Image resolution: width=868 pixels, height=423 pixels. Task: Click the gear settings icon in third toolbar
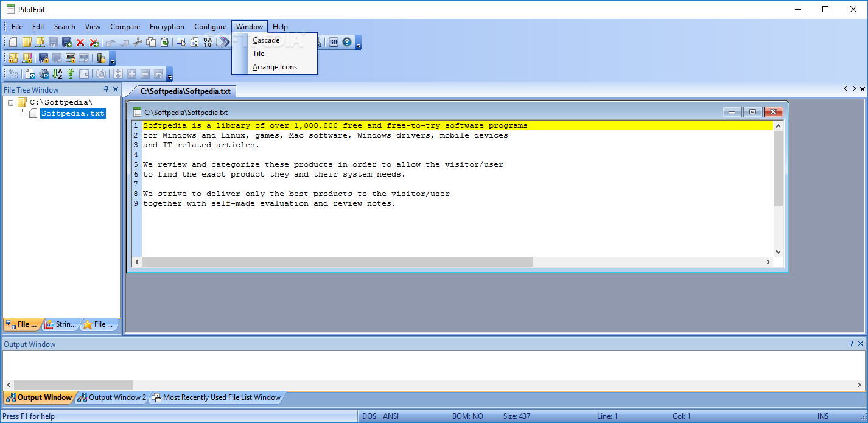pos(44,74)
